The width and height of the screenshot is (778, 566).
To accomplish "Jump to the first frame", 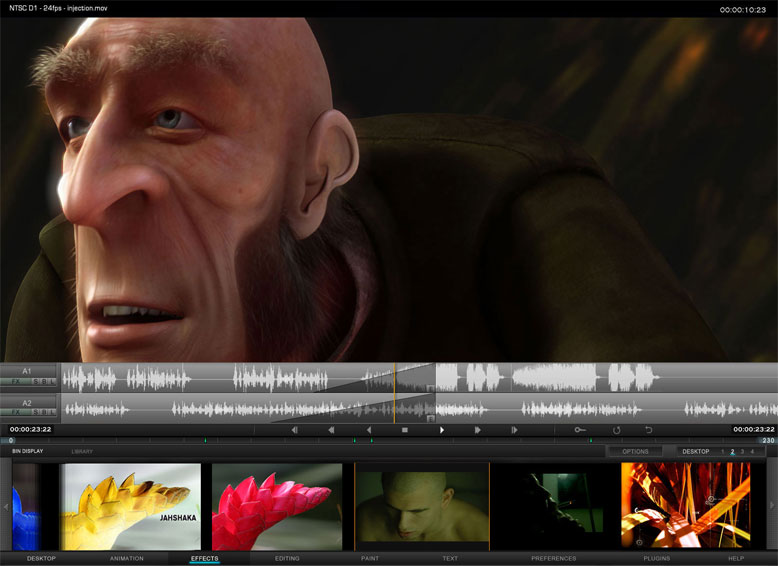I will point(294,430).
